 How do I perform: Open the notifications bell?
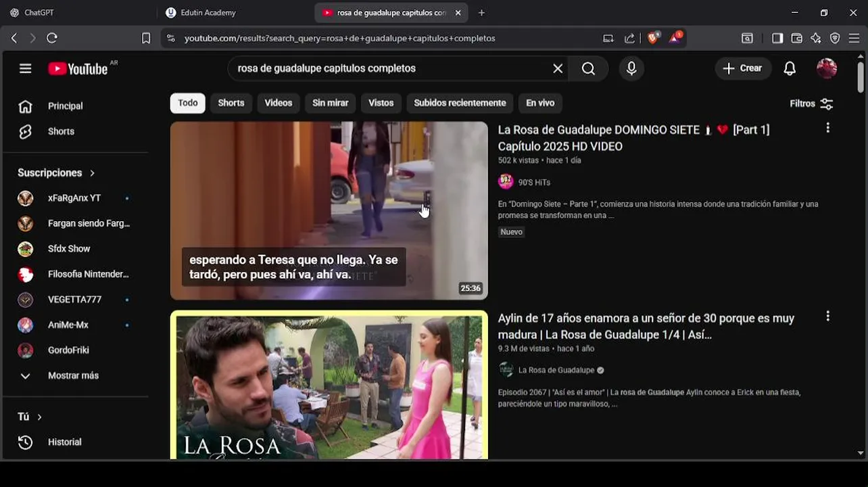coord(790,68)
